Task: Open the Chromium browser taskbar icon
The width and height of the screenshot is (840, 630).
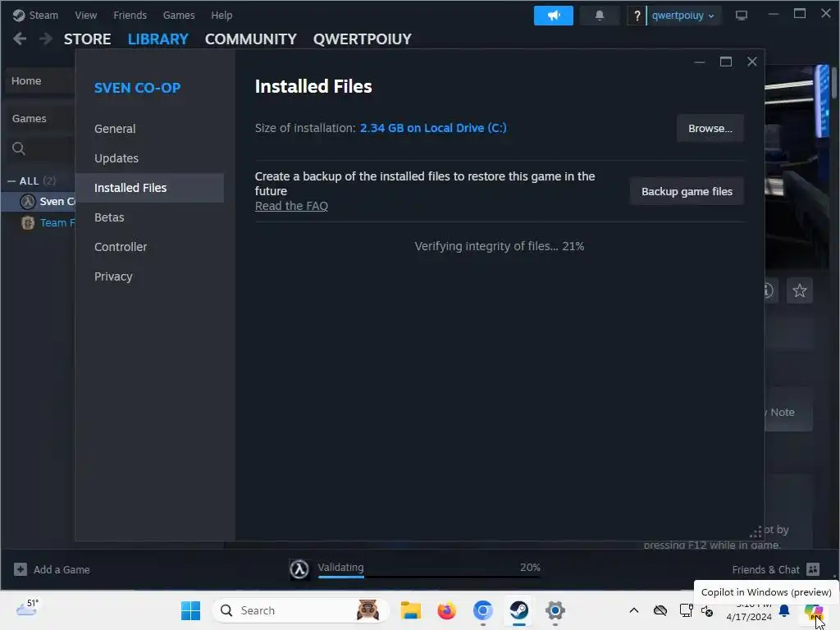Action: click(482, 610)
